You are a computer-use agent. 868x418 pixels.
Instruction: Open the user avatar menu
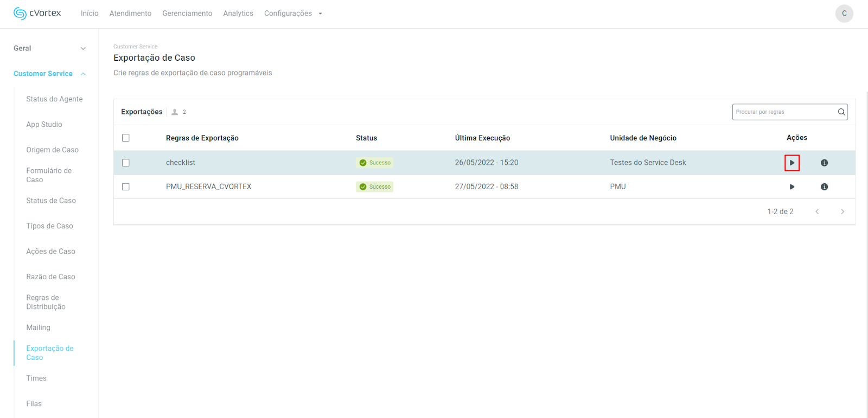click(x=844, y=14)
